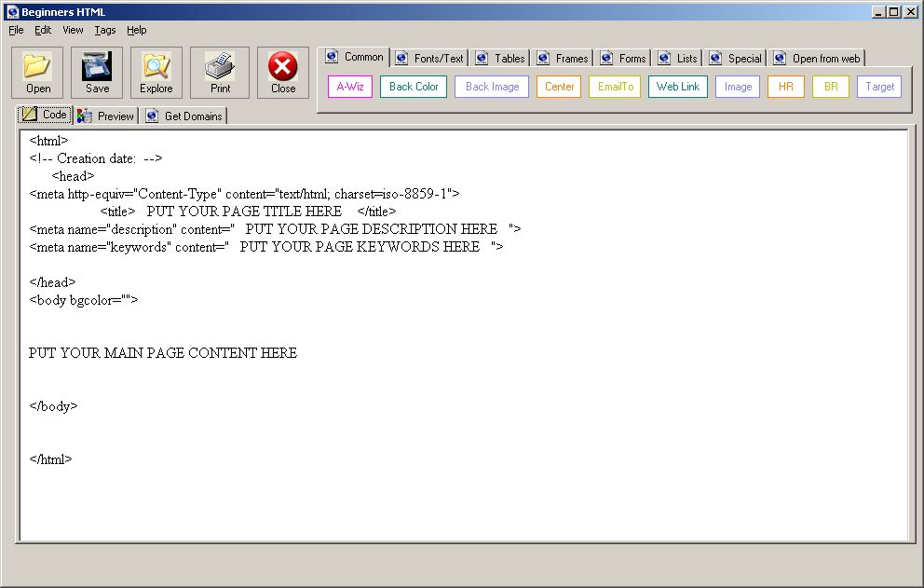The width and height of the screenshot is (924, 588).
Task: Click the body bgcolor tag line
Action: [84, 300]
